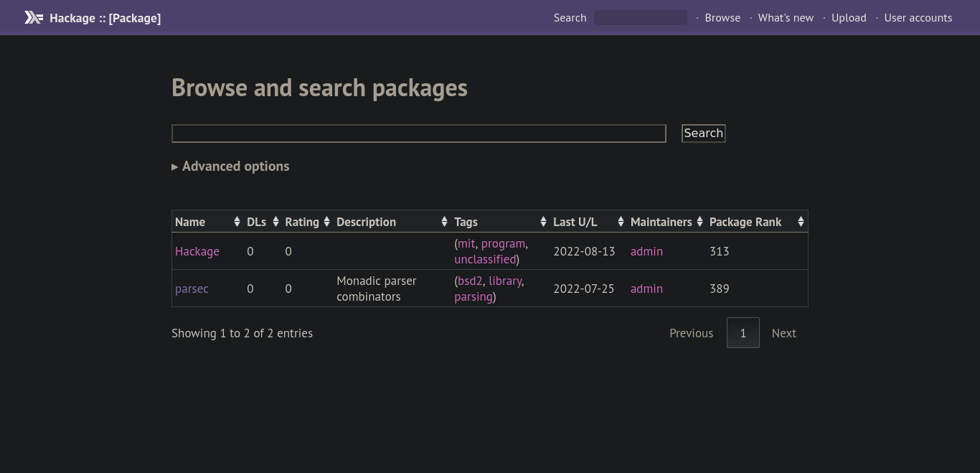This screenshot has height=473, width=980.
Task: Go to the Upload page
Action: (849, 17)
